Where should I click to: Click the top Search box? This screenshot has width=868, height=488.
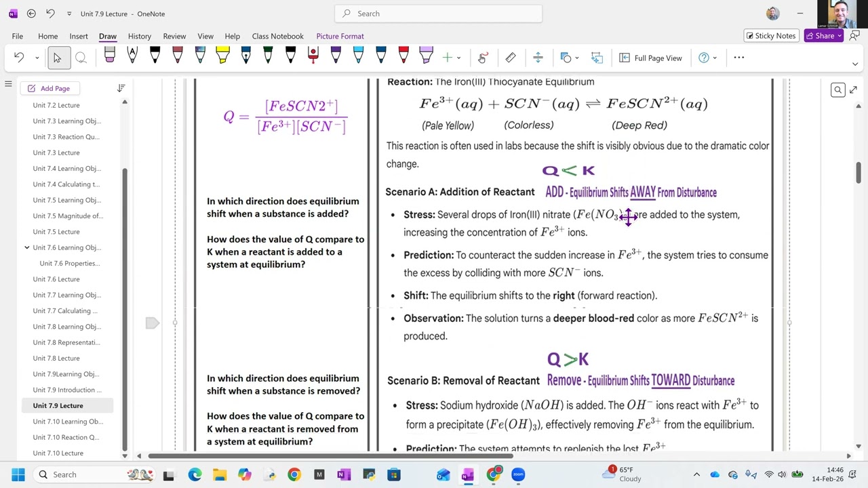(x=438, y=14)
